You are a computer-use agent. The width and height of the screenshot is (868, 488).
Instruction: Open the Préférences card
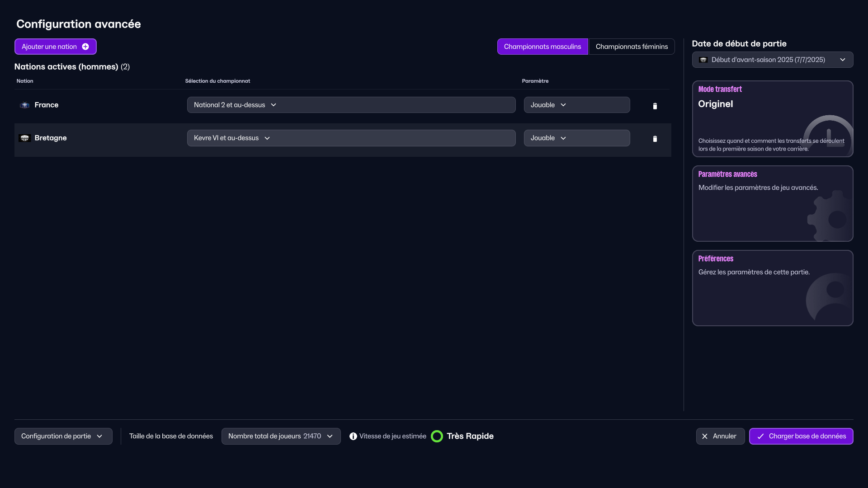[773, 288]
